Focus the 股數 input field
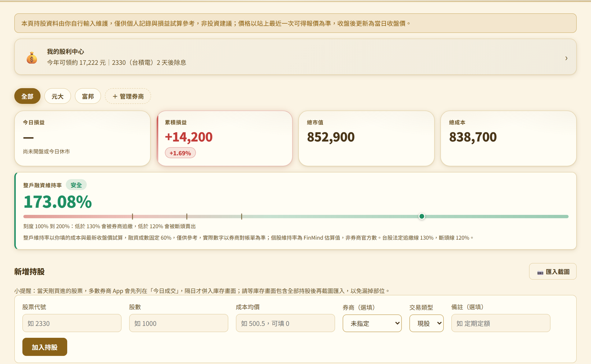 [179, 323]
